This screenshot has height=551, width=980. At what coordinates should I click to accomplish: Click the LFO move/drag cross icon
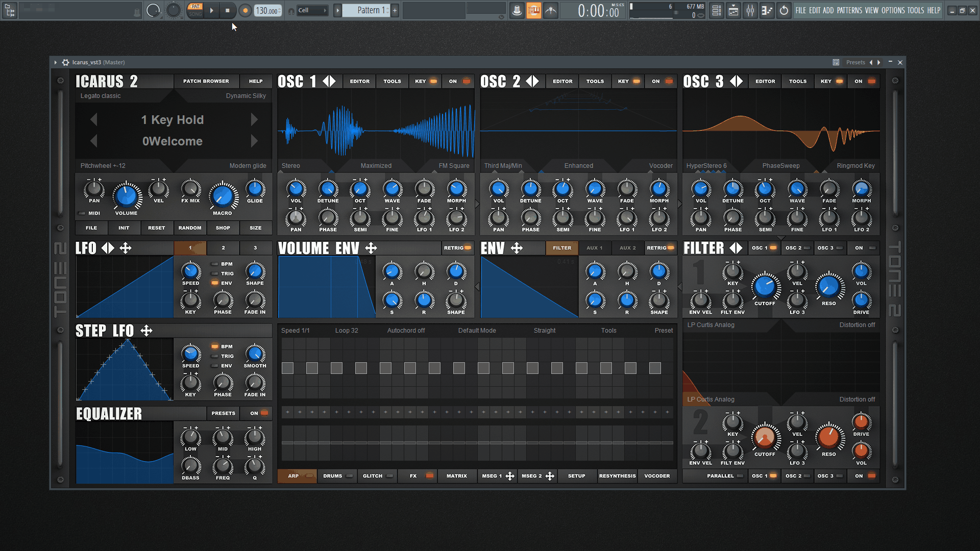coord(126,248)
